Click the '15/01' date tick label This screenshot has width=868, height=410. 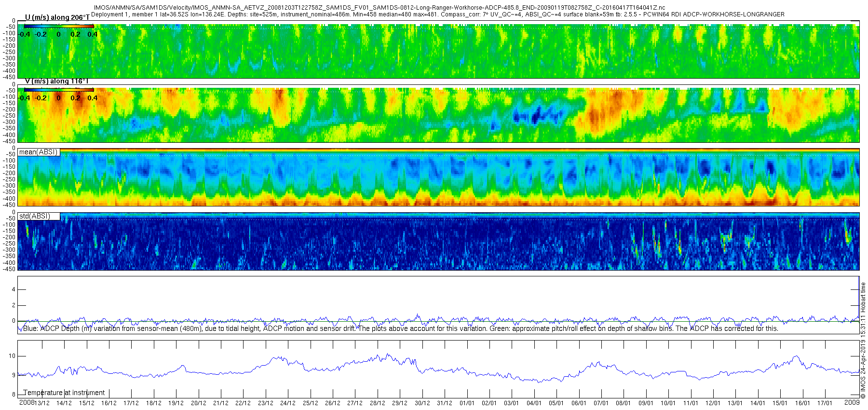click(780, 403)
